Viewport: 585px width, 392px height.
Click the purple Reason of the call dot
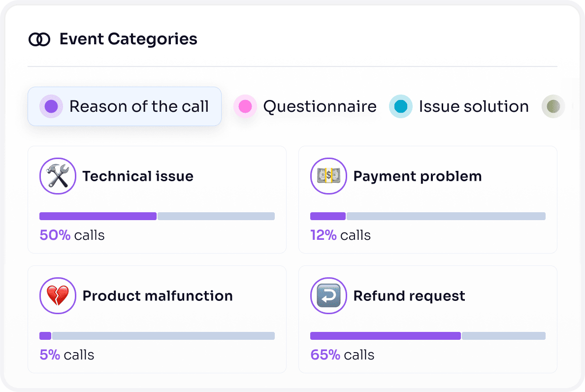(x=51, y=106)
